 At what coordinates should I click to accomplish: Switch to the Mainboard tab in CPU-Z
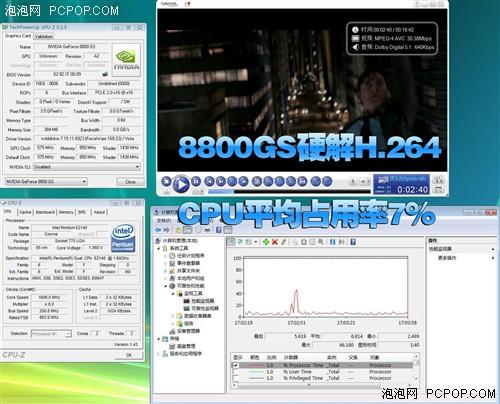pos(45,212)
